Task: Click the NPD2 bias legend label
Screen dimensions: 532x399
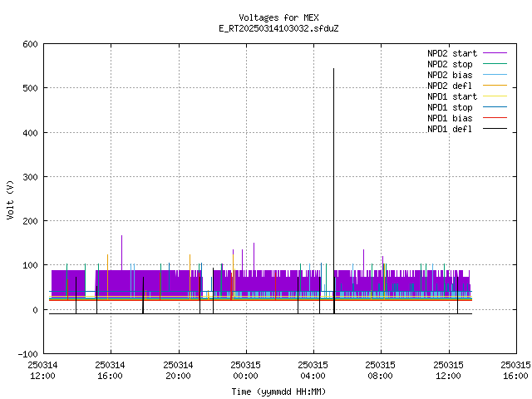Action: 450,75
